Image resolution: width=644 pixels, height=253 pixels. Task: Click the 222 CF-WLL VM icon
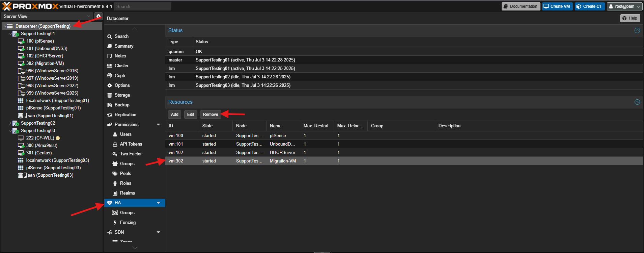pos(21,138)
